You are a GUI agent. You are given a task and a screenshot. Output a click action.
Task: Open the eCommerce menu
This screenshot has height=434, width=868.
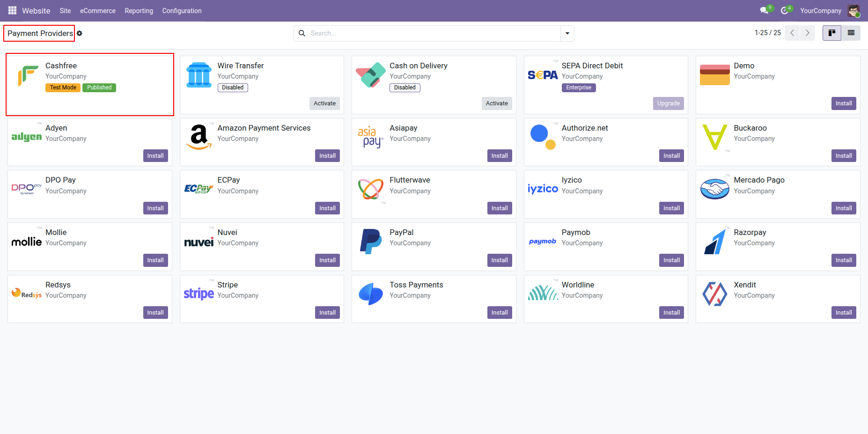click(98, 11)
